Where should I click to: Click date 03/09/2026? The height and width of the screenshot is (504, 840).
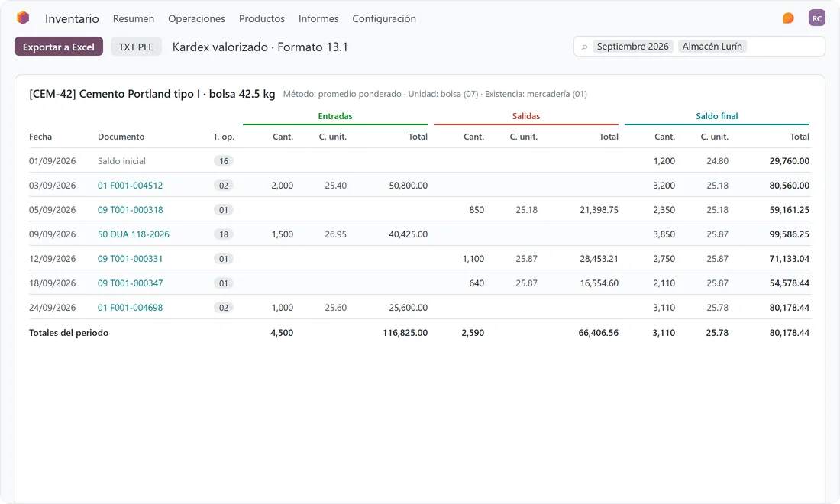(53, 186)
